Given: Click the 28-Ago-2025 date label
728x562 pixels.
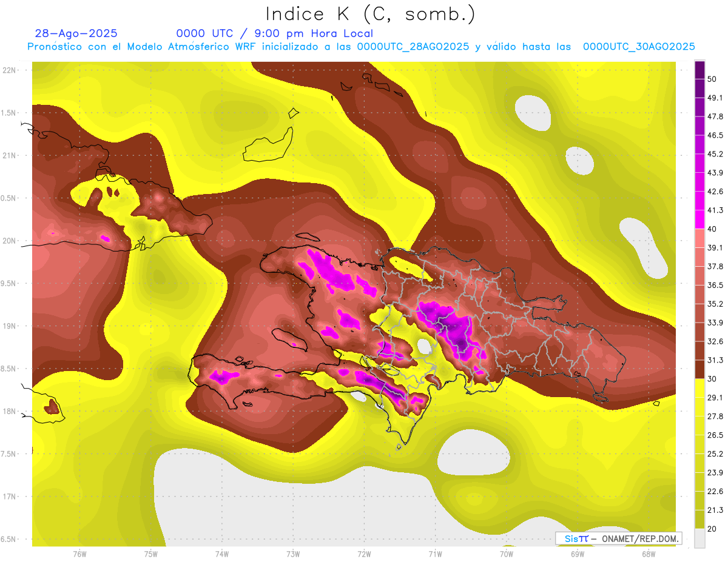Looking at the screenshot, I should tap(76, 33).
